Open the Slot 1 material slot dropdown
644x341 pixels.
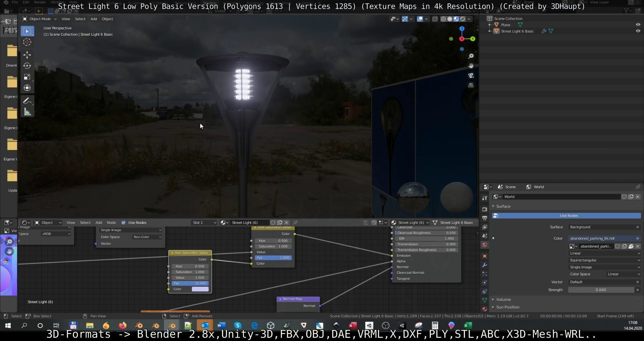(204, 223)
